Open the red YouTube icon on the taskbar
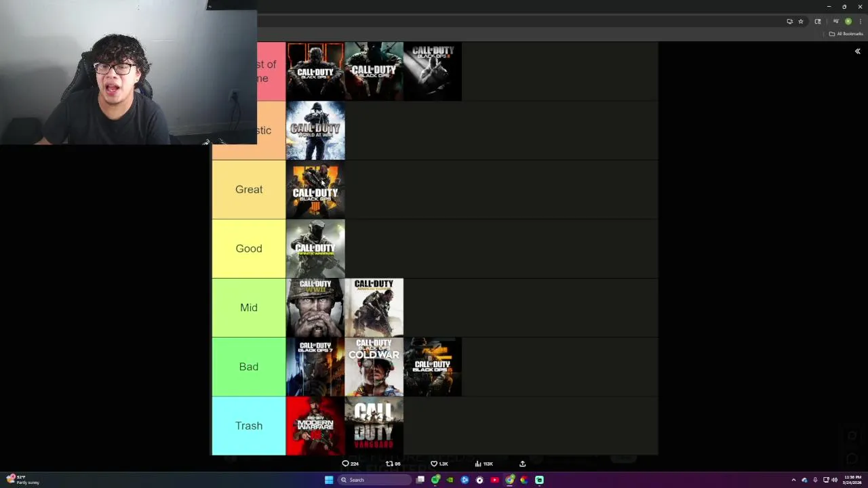Viewport: 868px width, 488px height. click(494, 480)
